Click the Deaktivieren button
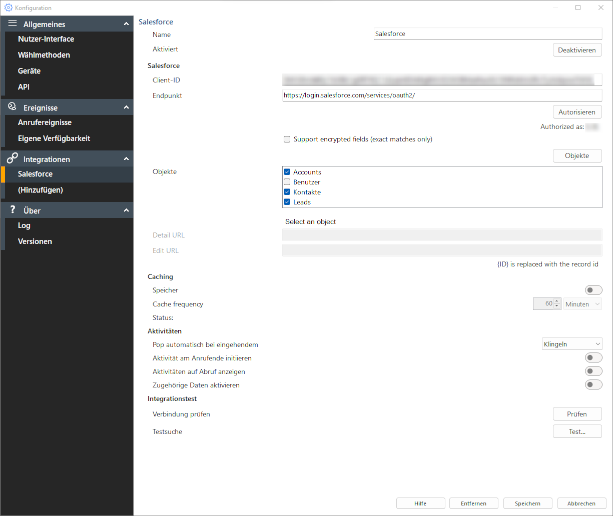This screenshot has height=516, width=613. [x=577, y=50]
